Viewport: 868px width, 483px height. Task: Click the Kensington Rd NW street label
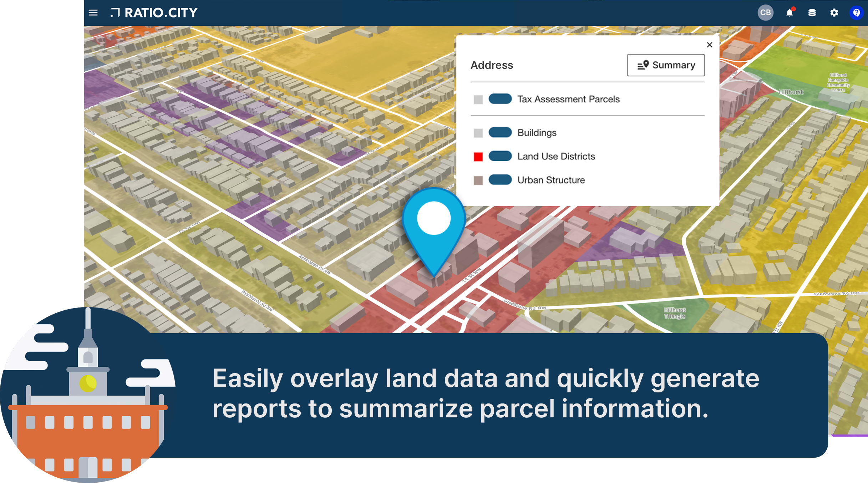point(315,265)
